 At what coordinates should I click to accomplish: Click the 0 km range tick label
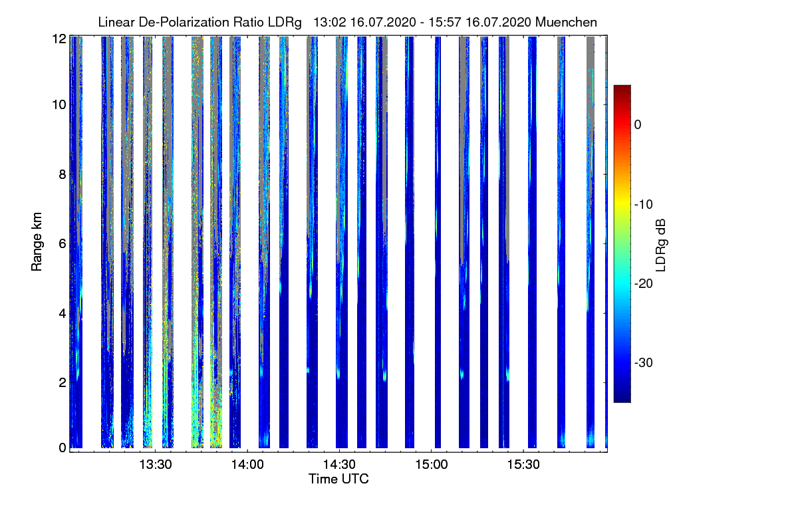[63, 448]
